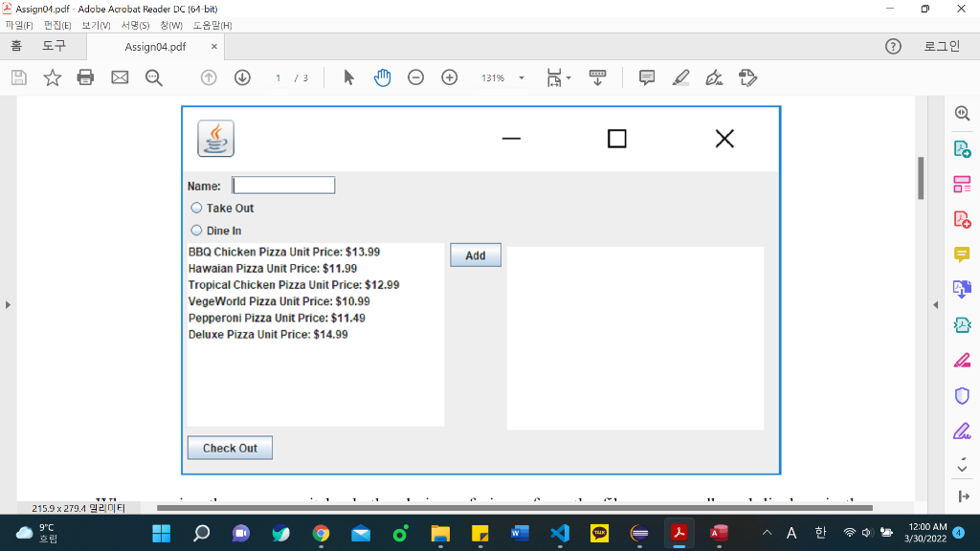Zoom in with the plus icon
The height and width of the screenshot is (551, 980).
click(450, 77)
